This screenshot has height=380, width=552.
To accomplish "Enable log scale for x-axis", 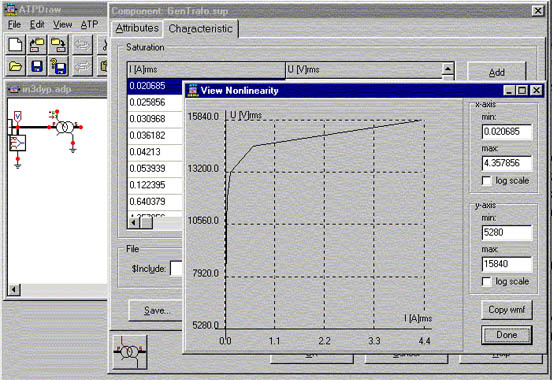I will point(487,181).
